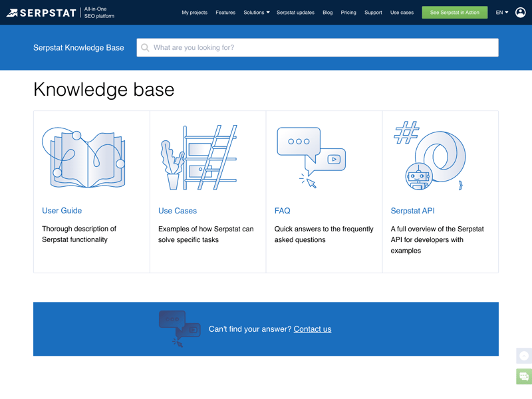Click the Contact us link
The height and width of the screenshot is (399, 532).
(313, 329)
